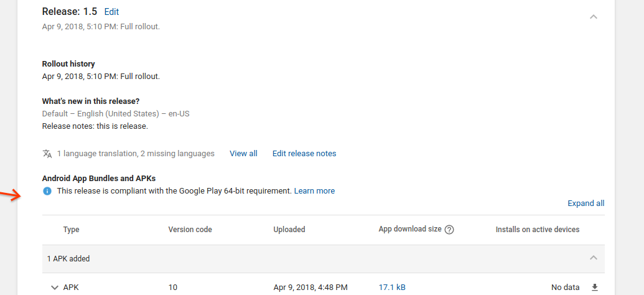Screen dimensions: 644x295
Task: Collapse the Release 1.5 section chevron
Action: point(593,17)
